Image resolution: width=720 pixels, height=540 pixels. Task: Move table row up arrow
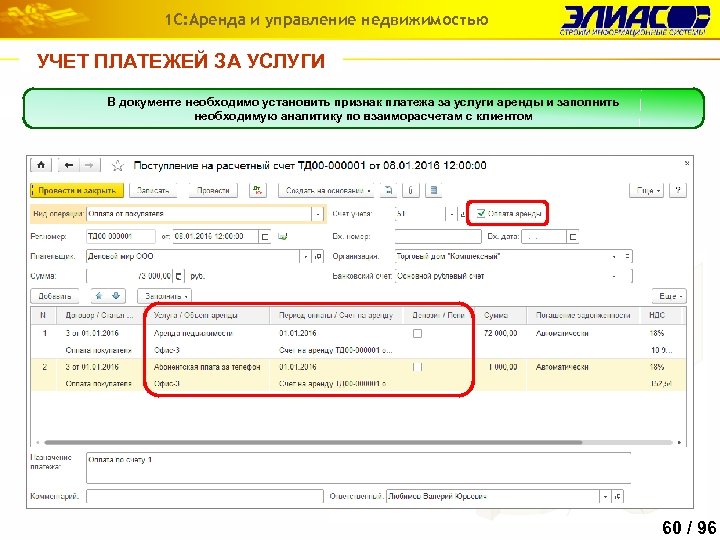pos(99,296)
